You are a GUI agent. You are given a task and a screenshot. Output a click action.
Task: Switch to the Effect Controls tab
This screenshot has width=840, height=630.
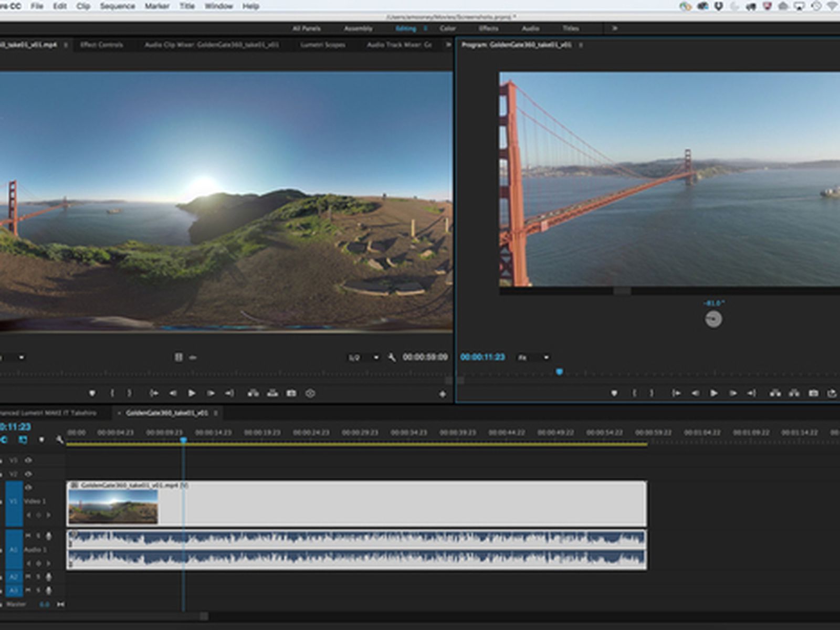102,45
